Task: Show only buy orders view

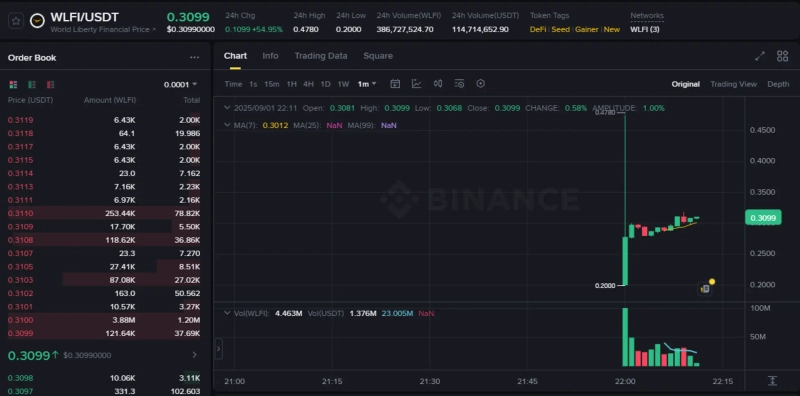Action: click(x=32, y=84)
